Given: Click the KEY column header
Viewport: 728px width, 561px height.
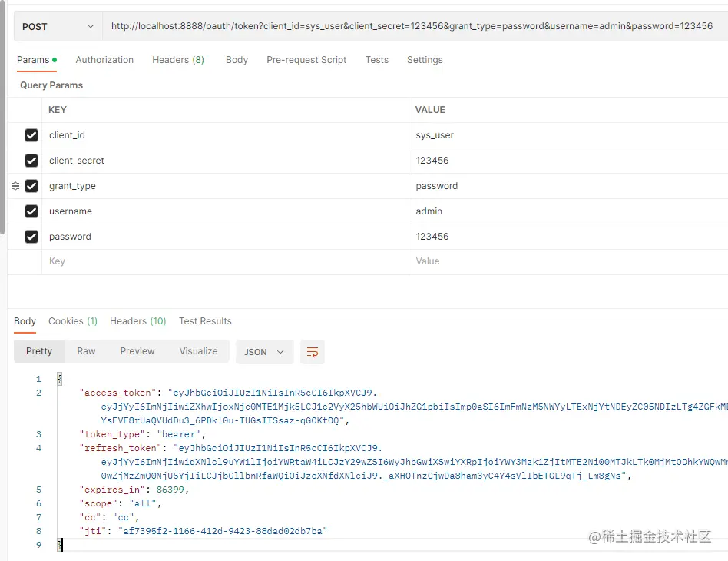Looking at the screenshot, I should [x=58, y=110].
